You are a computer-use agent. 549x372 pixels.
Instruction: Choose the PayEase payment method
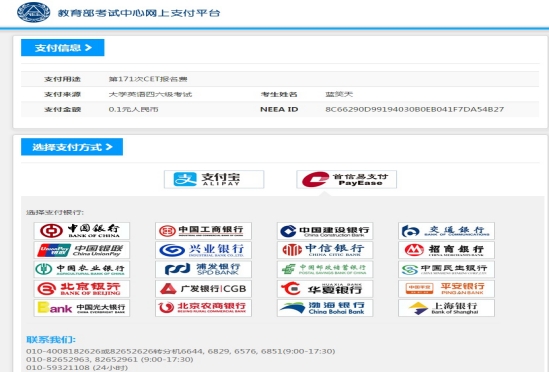point(346,179)
